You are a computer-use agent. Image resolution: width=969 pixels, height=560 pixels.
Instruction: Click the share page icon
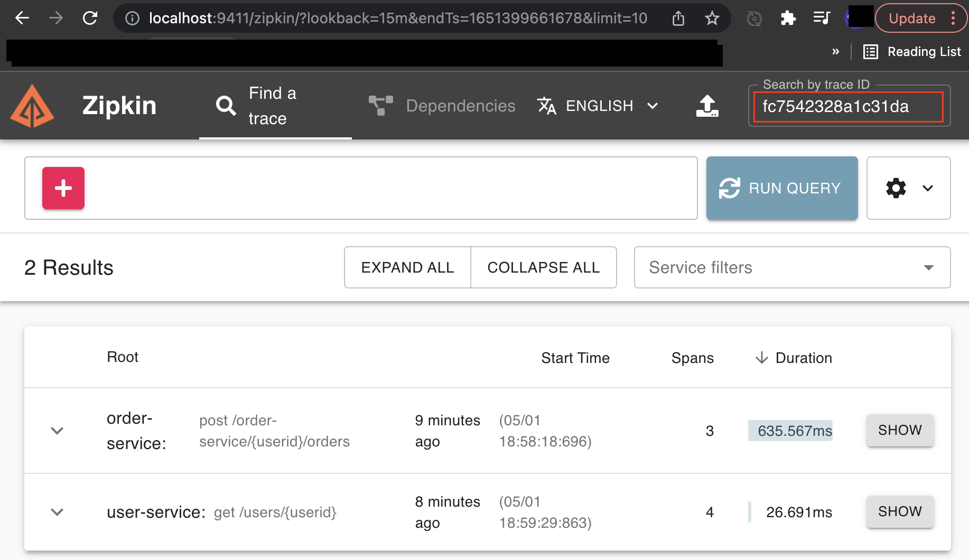(x=678, y=18)
